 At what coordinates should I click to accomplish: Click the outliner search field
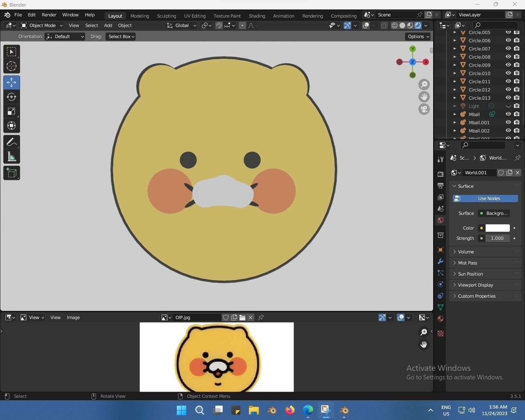click(495, 25)
